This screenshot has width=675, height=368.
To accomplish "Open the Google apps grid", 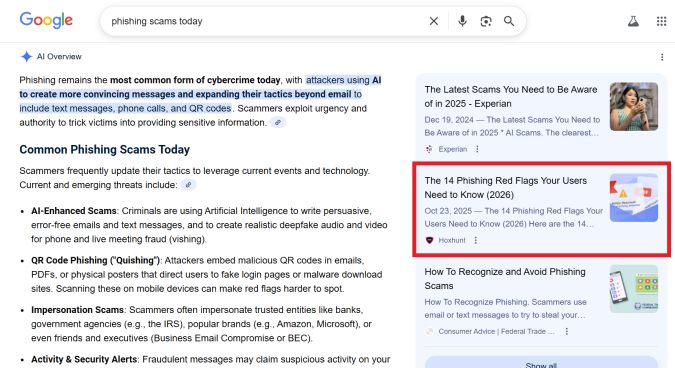I will [661, 21].
